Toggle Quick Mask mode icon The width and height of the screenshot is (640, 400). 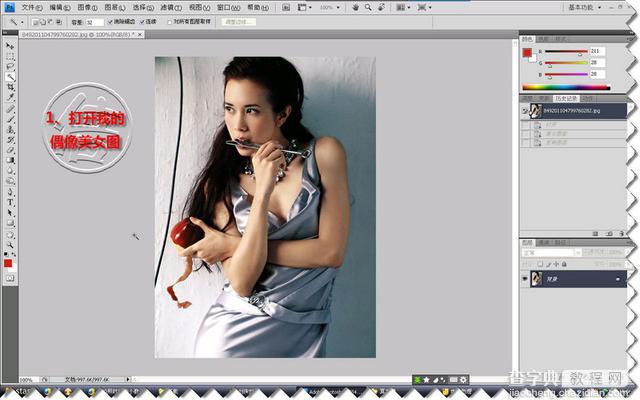point(10,278)
